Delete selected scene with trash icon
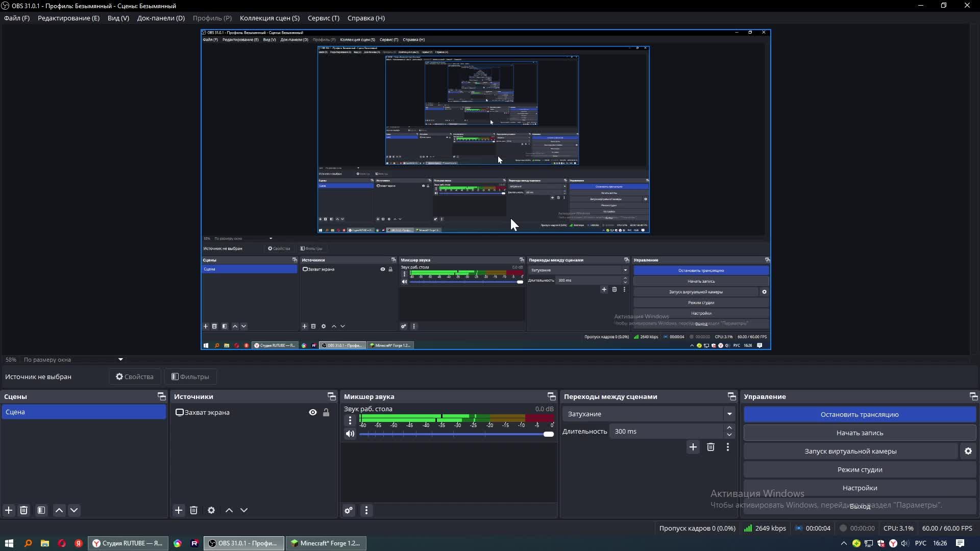The image size is (980, 551). click(x=23, y=510)
